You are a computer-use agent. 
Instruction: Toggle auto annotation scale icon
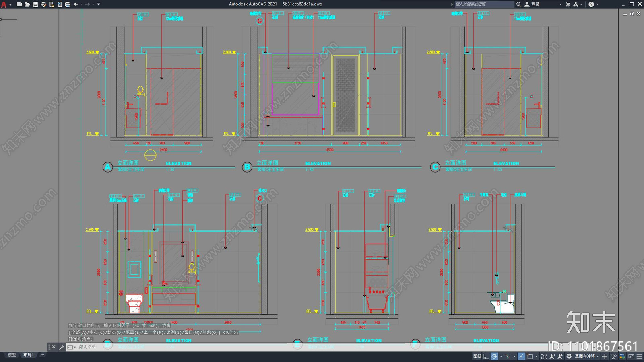(x=560, y=356)
